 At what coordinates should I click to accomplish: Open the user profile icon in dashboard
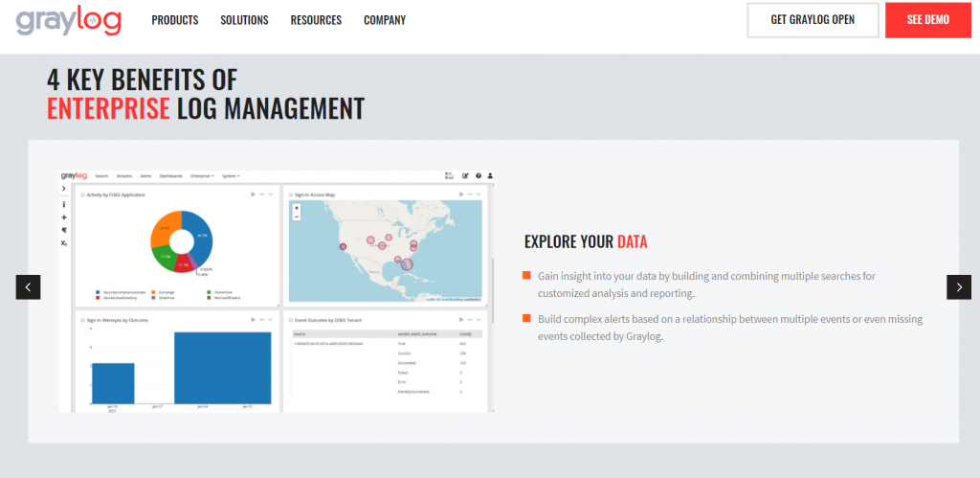pos(490,176)
